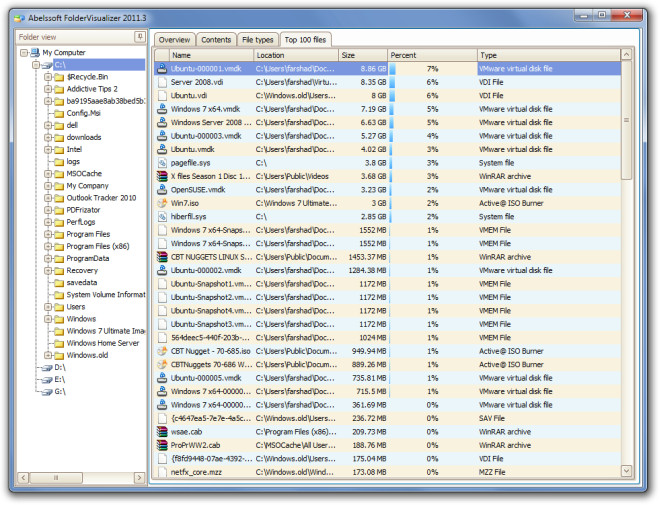The image size is (660, 505).
Task: Click the pin icon of Folder view panel
Action: pos(140,37)
